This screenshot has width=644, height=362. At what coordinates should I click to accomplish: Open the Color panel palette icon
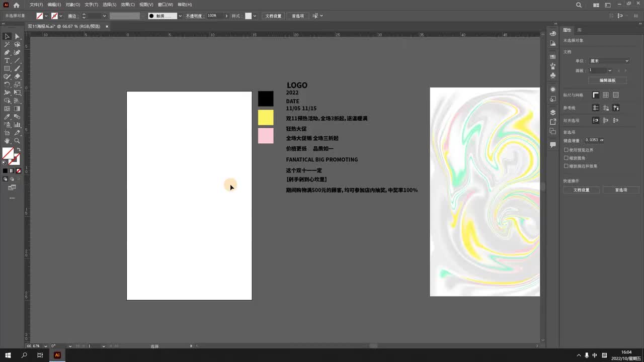coord(553,33)
